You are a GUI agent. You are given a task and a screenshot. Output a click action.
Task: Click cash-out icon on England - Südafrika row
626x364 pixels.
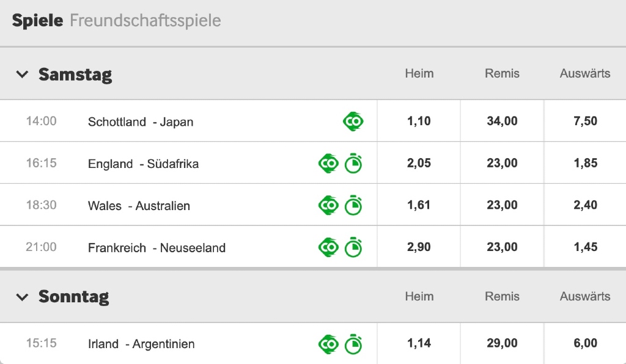[x=328, y=164]
